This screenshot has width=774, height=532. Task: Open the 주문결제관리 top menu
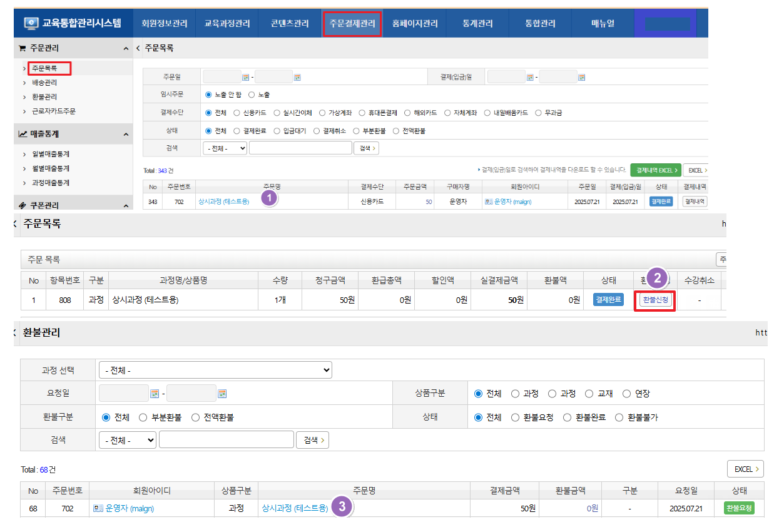click(x=352, y=24)
